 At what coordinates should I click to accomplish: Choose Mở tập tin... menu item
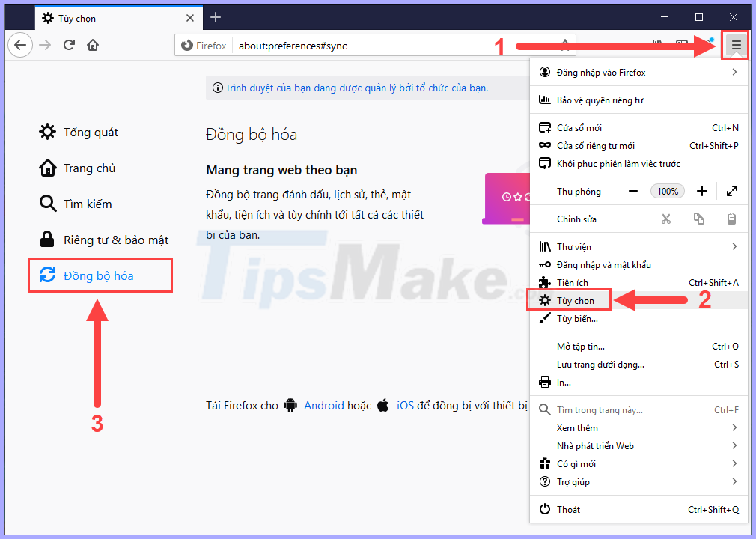click(638, 346)
